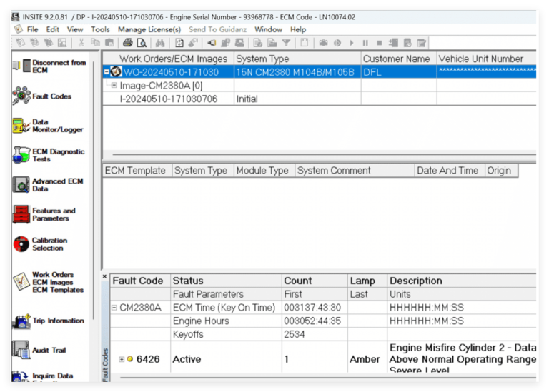Viewport: 549px width, 392px height.
Task: Click the Stop toolbar control
Action: 379,43
